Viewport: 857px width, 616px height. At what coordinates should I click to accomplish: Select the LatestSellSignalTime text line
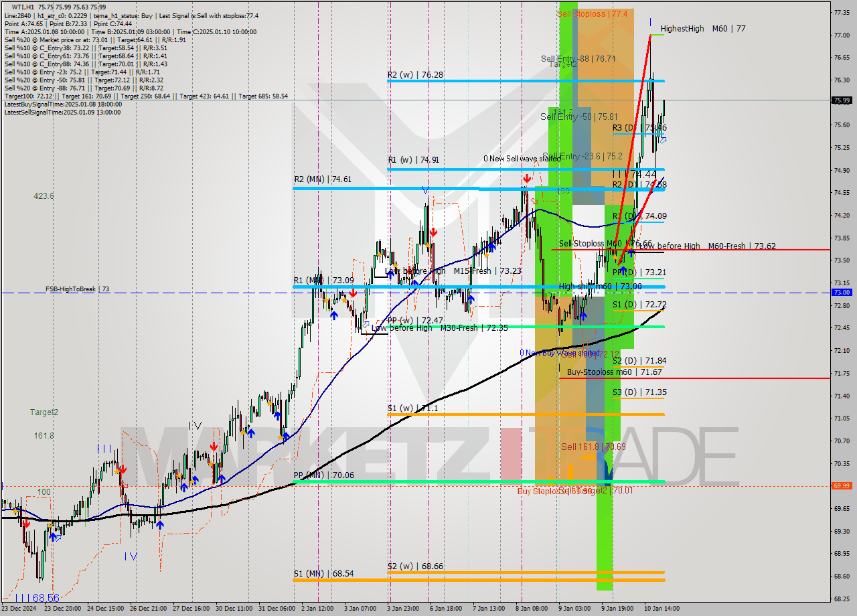click(x=62, y=112)
